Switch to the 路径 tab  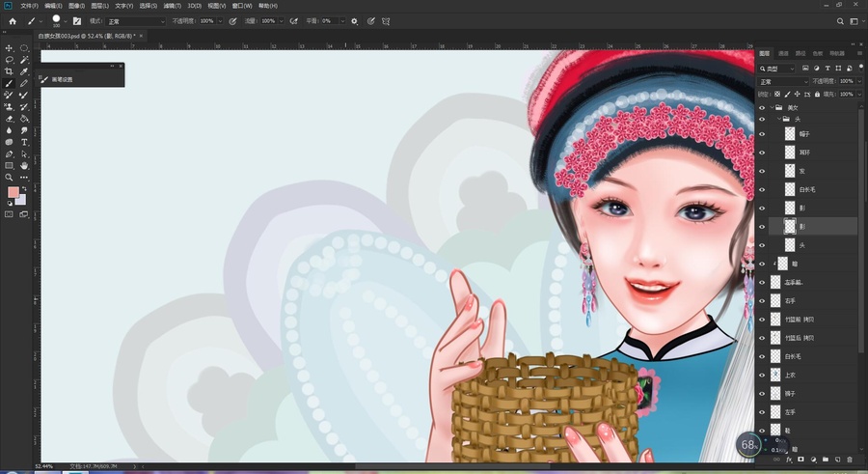coord(800,54)
